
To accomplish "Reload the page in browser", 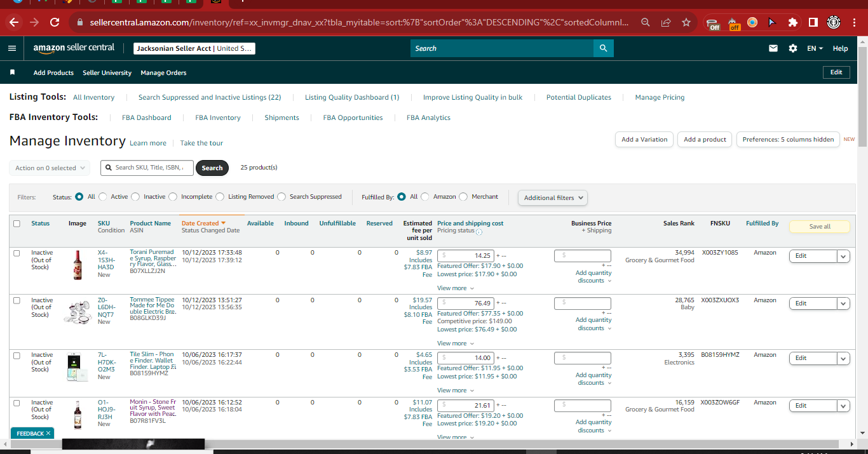I will pos(55,22).
